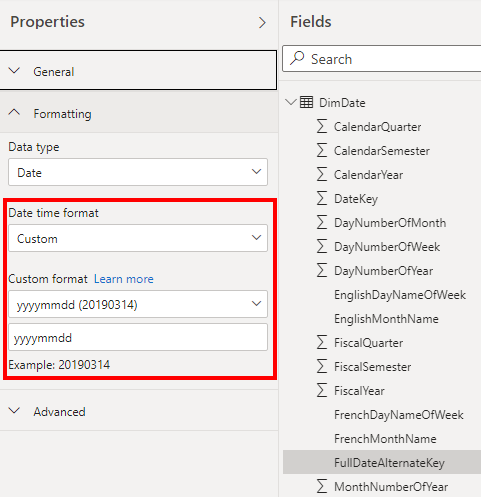Click the Properties pane title
Viewport: 481px width, 497px height.
pos(47,22)
